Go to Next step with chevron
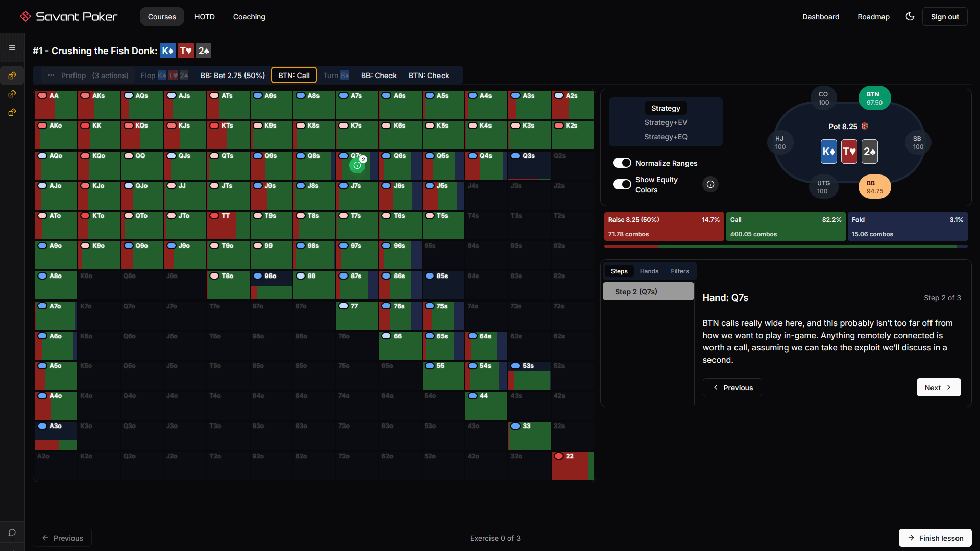980x551 pixels. coord(938,387)
